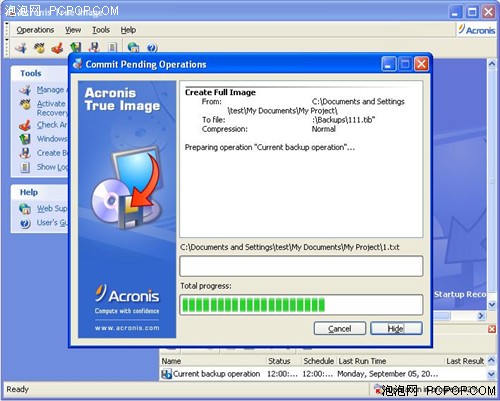Click the Windows restore toolbar icon
The image size is (500, 401).
click(x=76, y=47)
